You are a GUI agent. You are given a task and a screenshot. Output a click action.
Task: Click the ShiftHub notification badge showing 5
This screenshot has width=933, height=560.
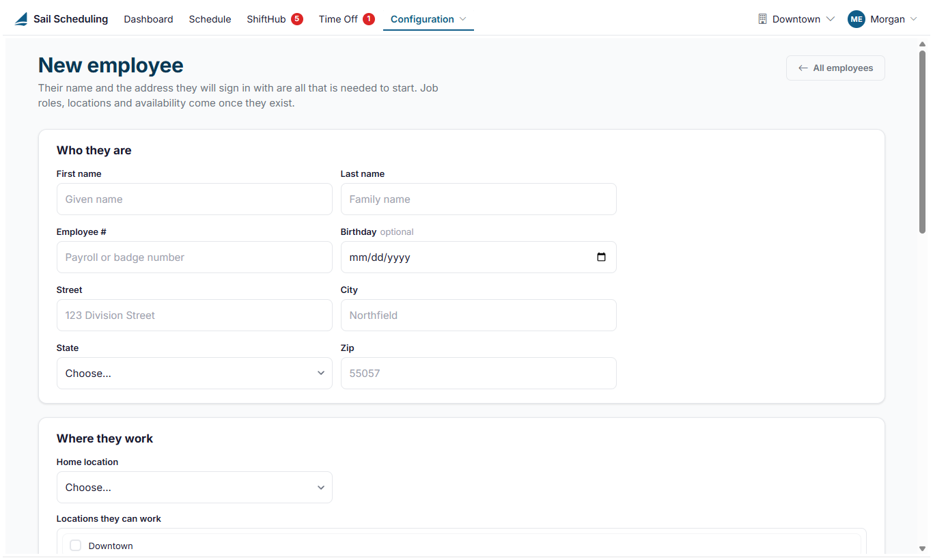[297, 19]
